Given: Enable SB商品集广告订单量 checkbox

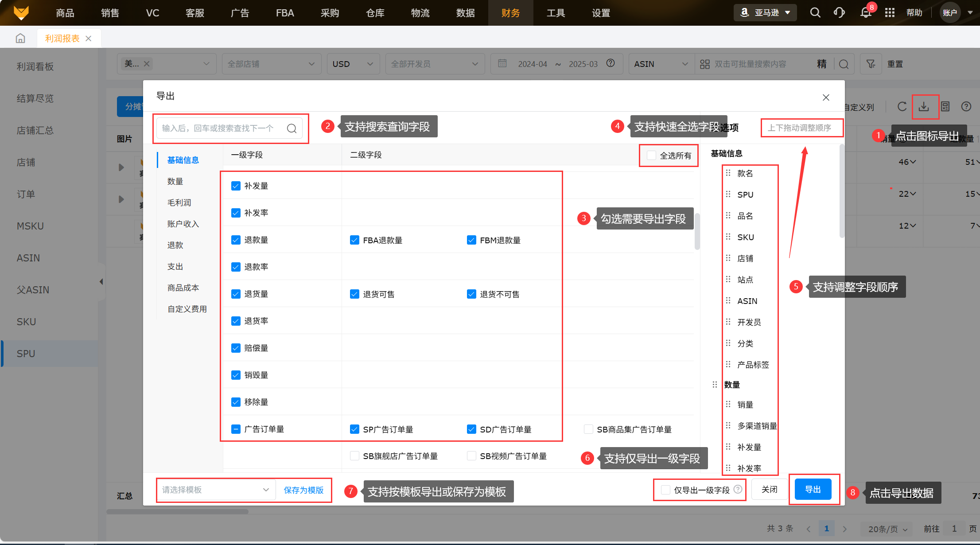Looking at the screenshot, I should point(588,429).
